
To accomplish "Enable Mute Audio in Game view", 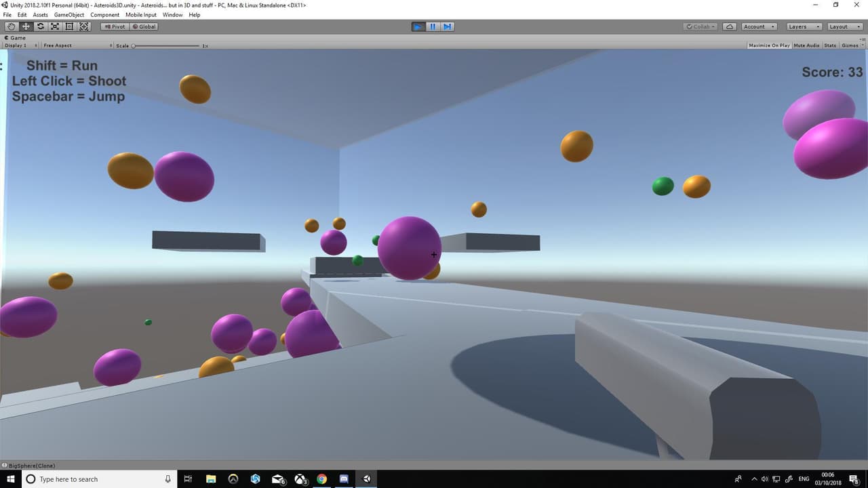I will pyautogui.click(x=806, y=45).
